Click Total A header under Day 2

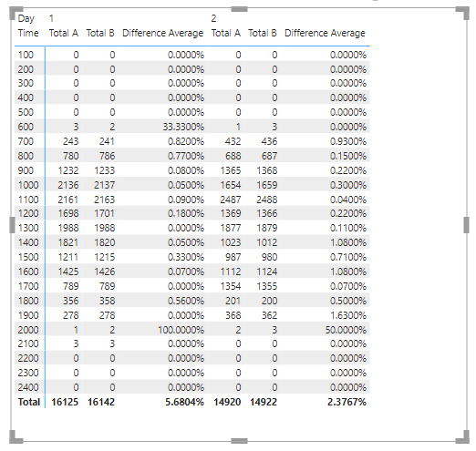tap(226, 33)
